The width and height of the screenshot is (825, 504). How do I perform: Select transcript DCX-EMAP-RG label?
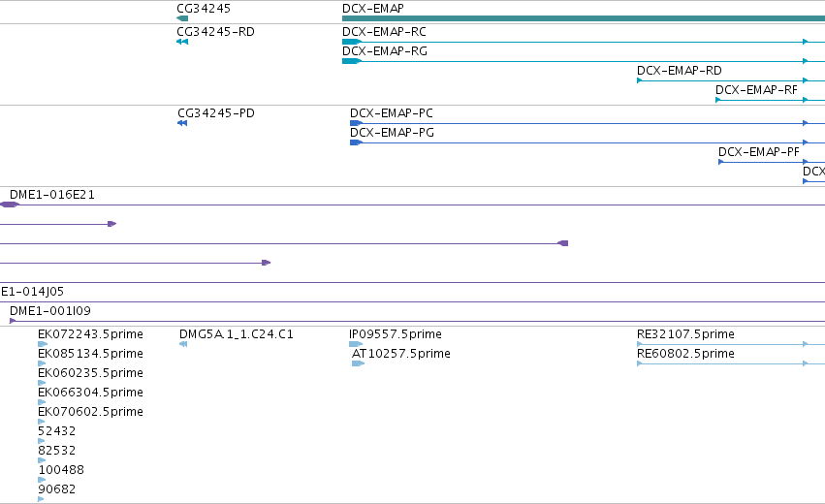pos(385,51)
